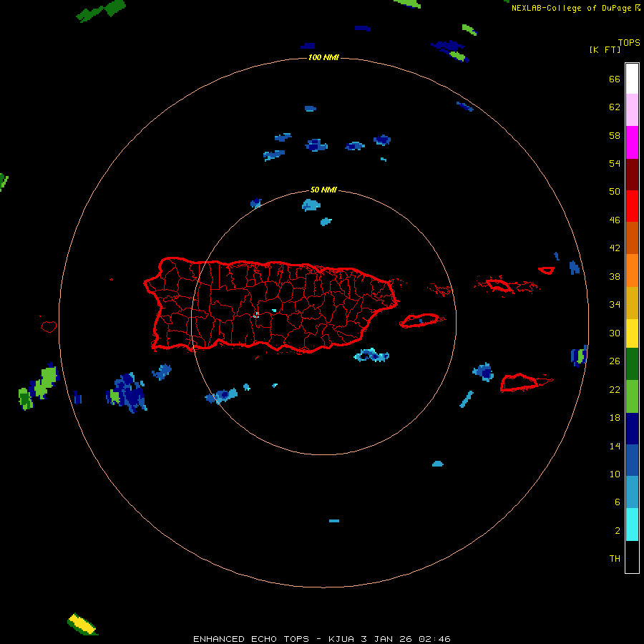Click the KJUA station identifier

[x=341, y=639]
